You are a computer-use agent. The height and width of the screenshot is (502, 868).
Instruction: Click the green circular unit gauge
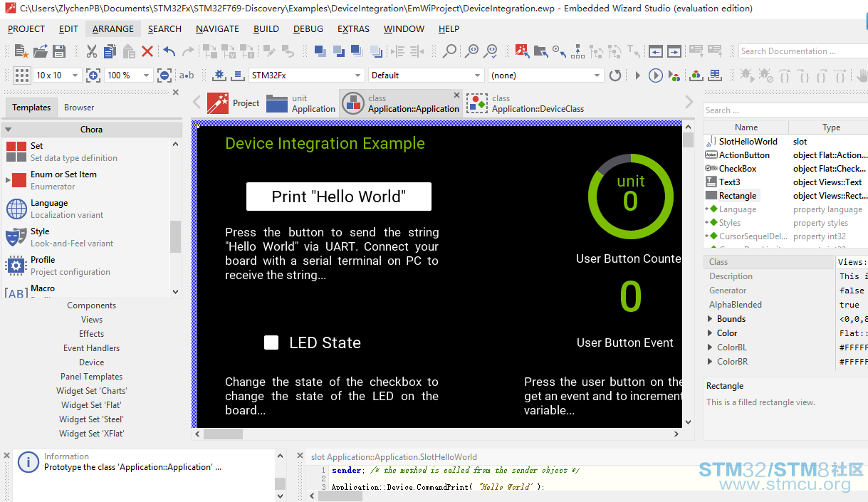(631, 196)
